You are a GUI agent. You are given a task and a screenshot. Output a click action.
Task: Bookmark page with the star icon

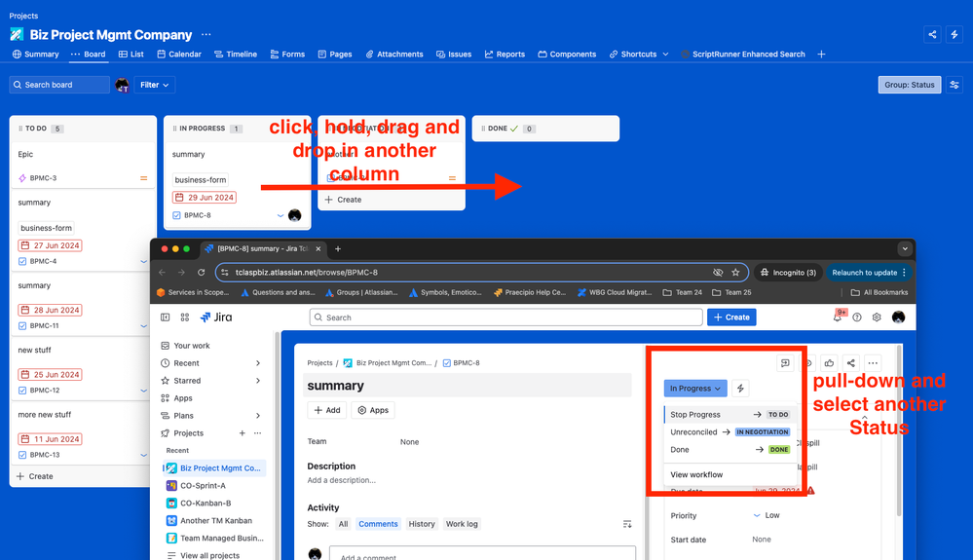pos(735,273)
